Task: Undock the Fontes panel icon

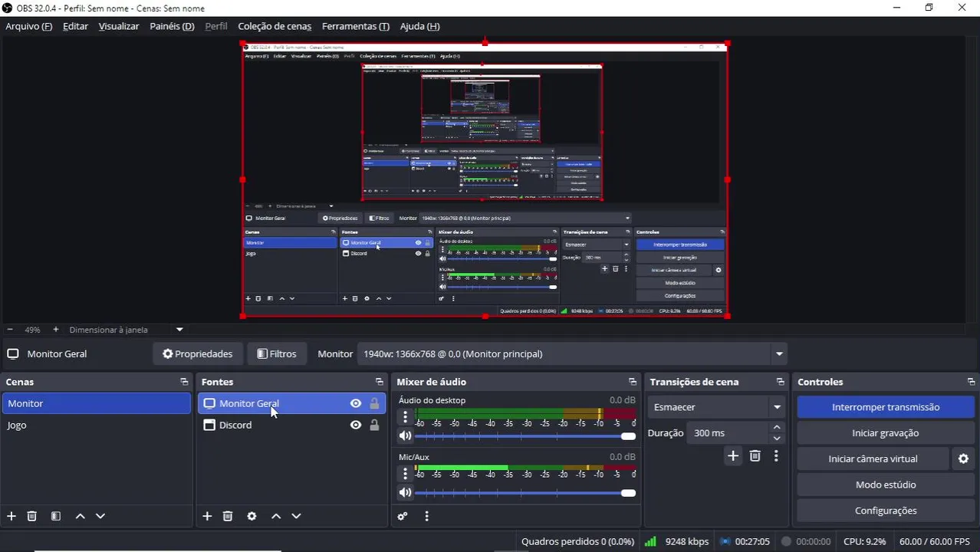Action: pyautogui.click(x=379, y=382)
